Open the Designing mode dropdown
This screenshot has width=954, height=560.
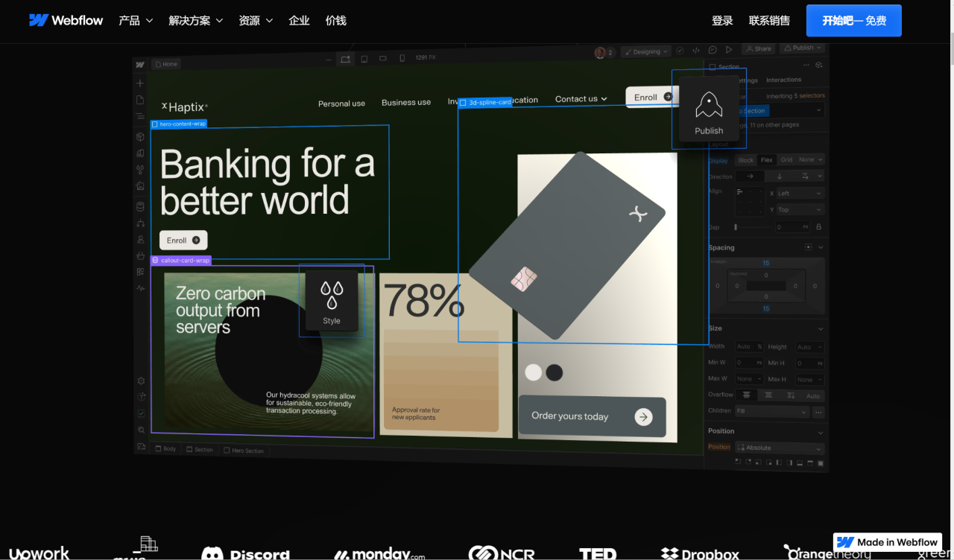646,51
